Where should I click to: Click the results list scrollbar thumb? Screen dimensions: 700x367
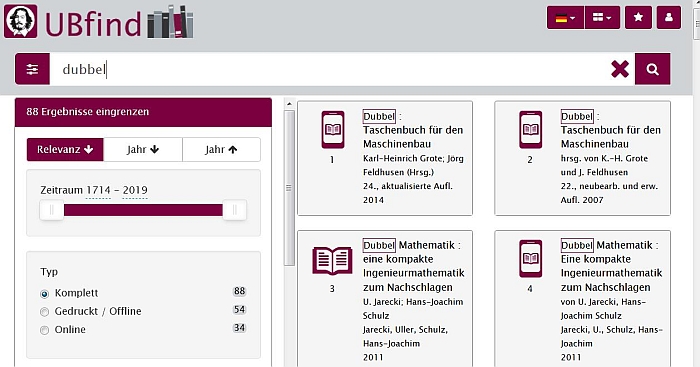tap(289, 188)
